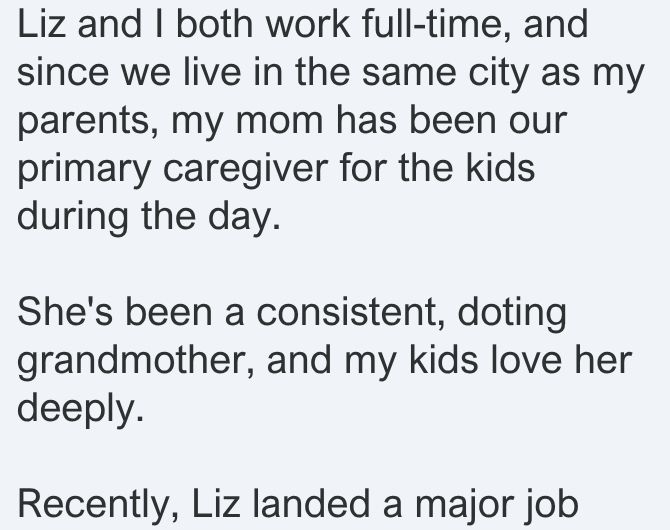The image size is (670, 530).
Task: Click the word "landed"
Action: point(311,503)
